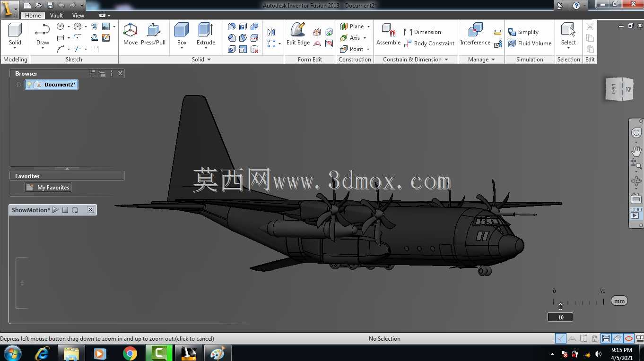Pick the Rectangle sketch tool

click(61, 38)
